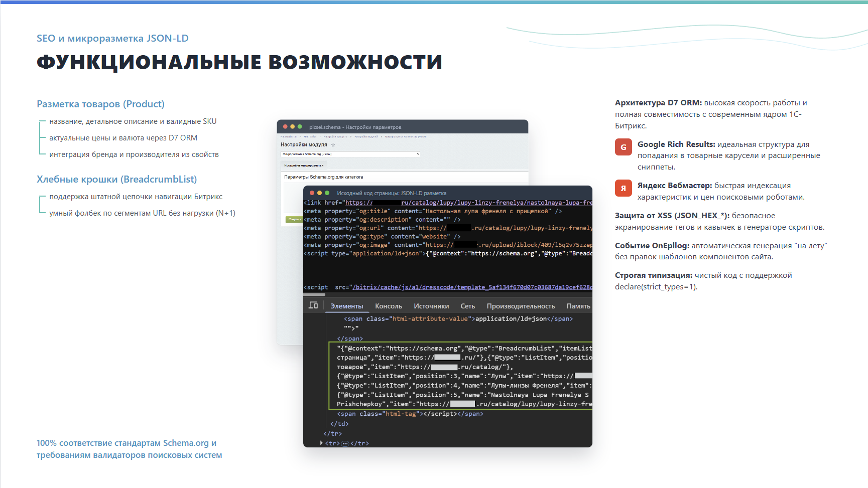Toggle the device toolbar icon in DevTools

[313, 305]
